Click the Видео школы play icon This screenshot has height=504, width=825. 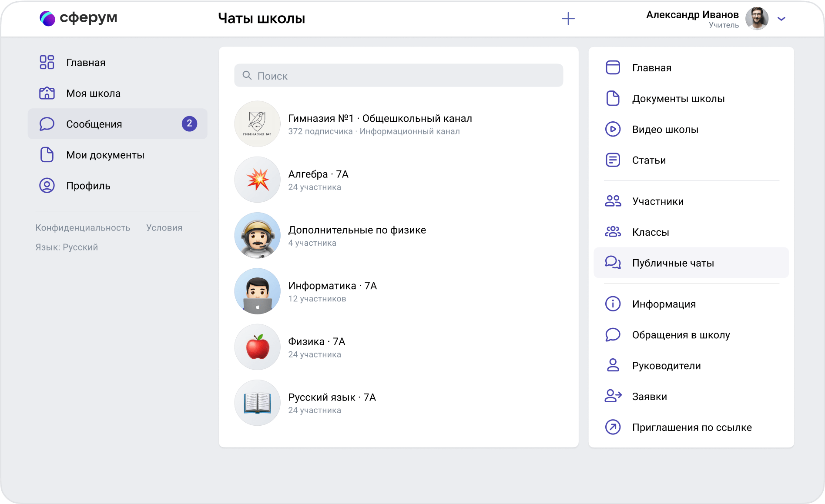pyautogui.click(x=613, y=130)
